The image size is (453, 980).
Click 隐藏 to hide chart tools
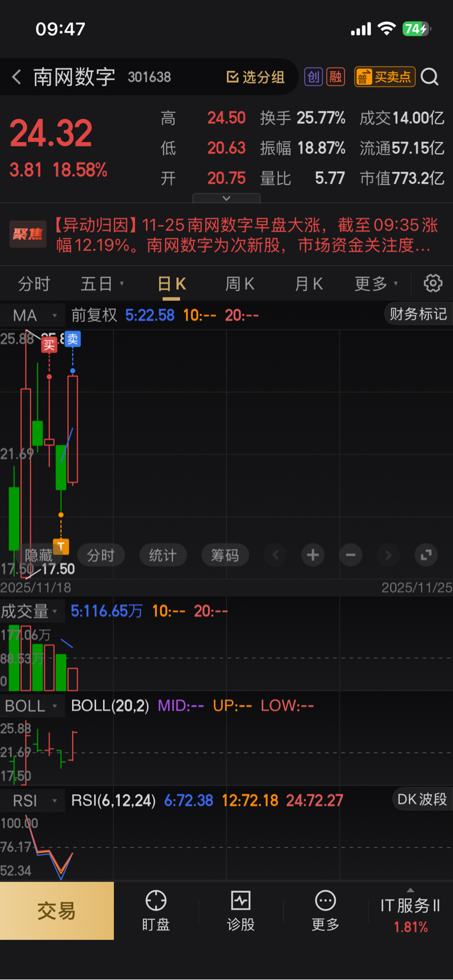(38, 556)
